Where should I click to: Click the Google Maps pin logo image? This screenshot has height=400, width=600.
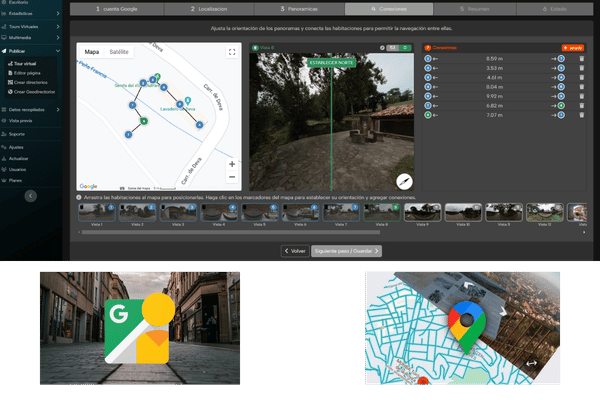pyautogui.click(x=463, y=328)
